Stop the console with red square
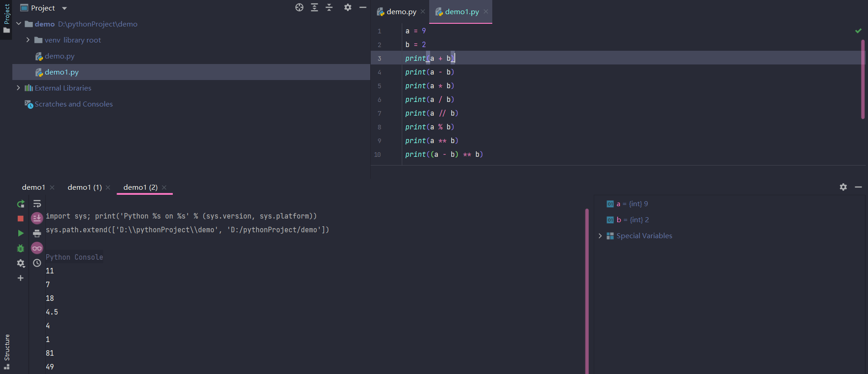Viewport: 868px width, 374px height. point(21,219)
